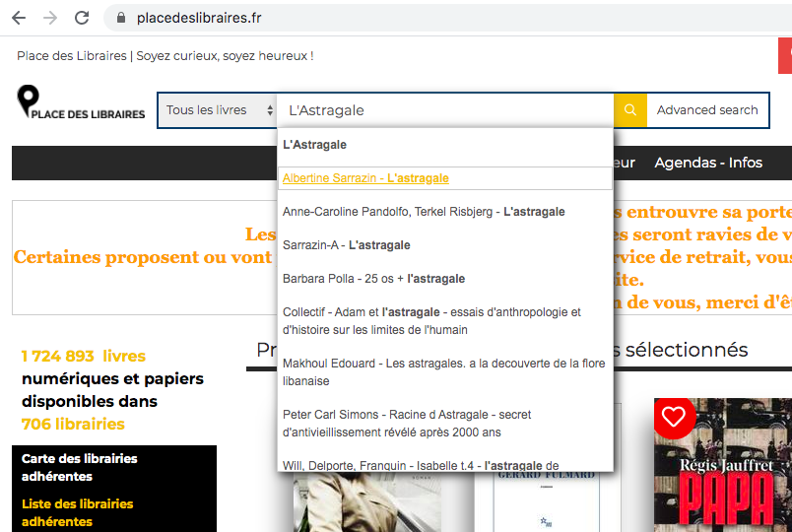Click the search field containing L'Astragale
This screenshot has height=532, width=792.
point(445,110)
